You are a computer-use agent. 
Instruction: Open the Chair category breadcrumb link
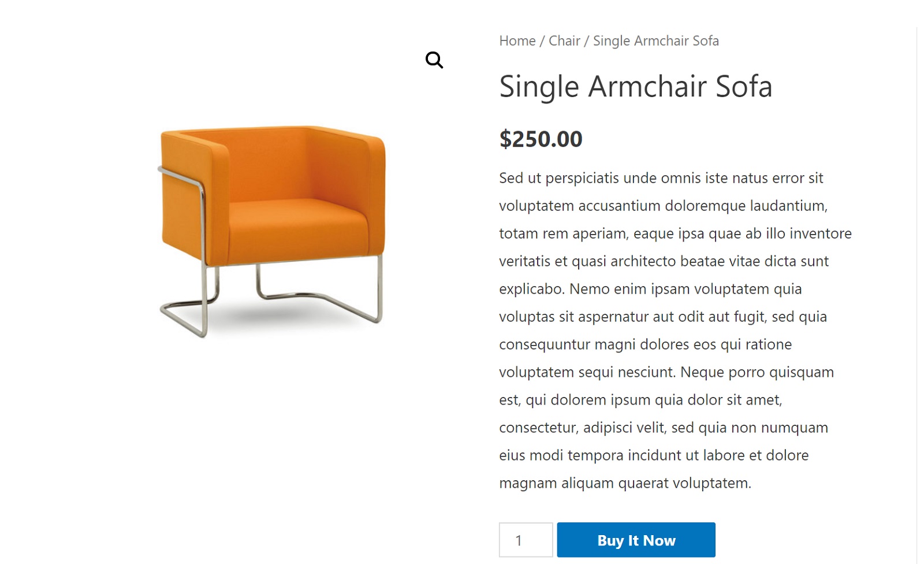click(x=564, y=41)
